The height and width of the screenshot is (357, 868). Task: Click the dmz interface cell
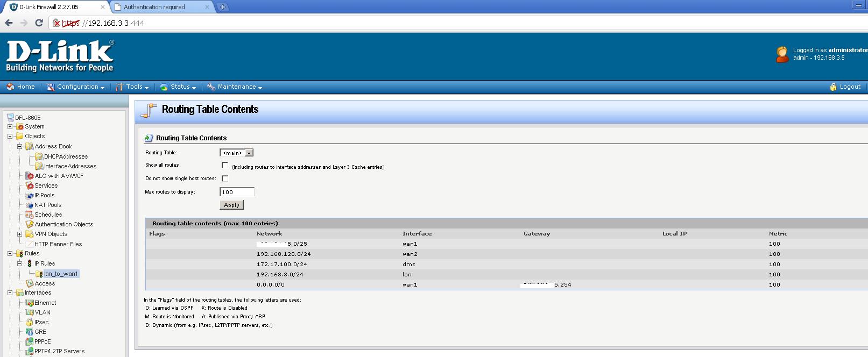(409, 264)
